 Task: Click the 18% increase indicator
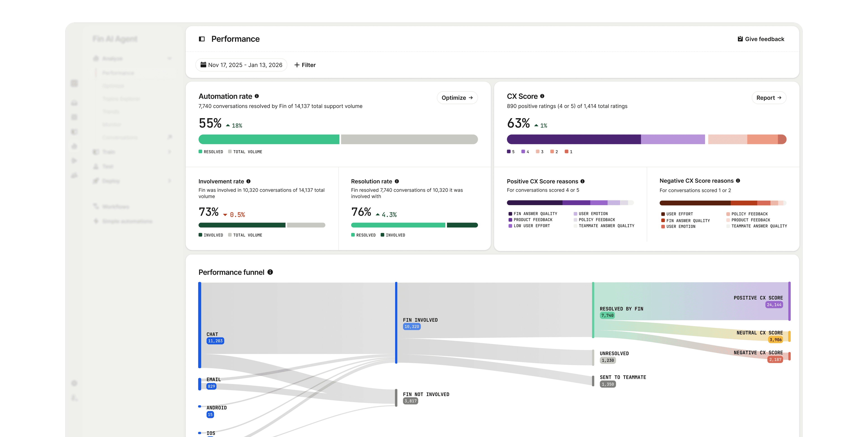coord(234,126)
